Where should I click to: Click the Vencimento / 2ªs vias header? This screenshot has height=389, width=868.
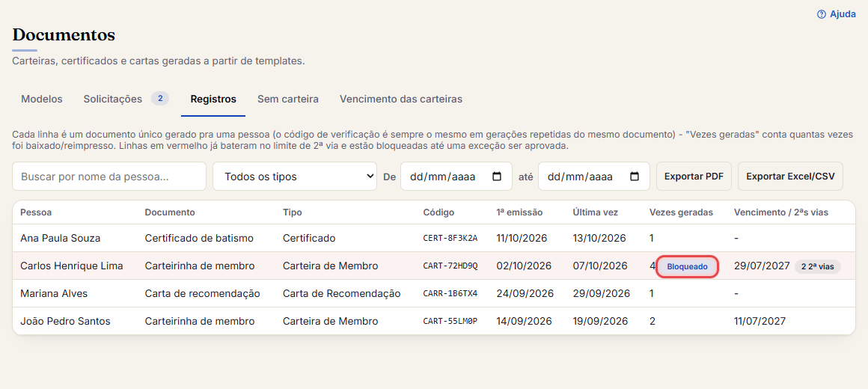[781, 212]
